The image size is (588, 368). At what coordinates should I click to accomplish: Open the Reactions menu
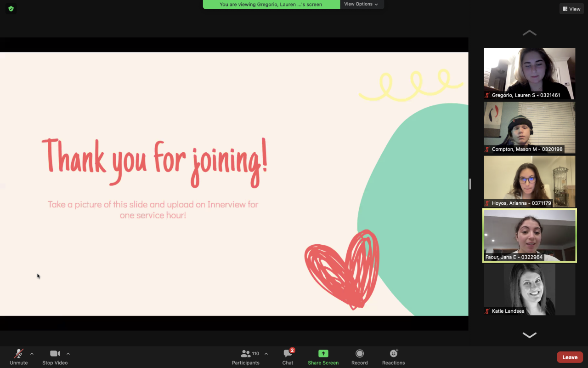tap(394, 357)
